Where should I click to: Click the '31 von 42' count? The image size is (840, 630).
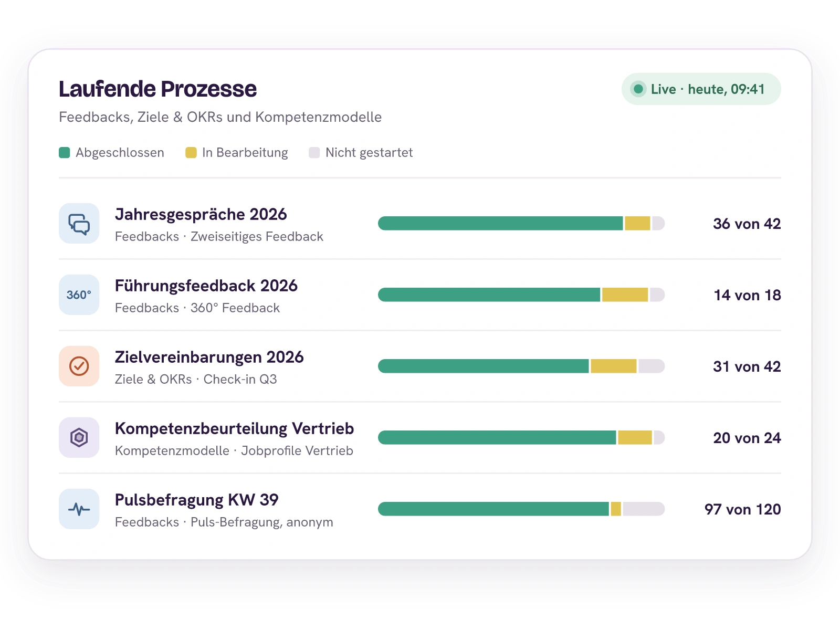click(x=747, y=366)
